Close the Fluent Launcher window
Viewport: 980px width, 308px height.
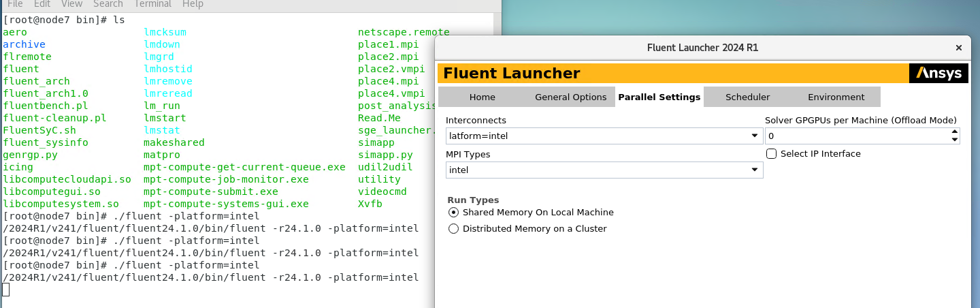click(x=959, y=48)
